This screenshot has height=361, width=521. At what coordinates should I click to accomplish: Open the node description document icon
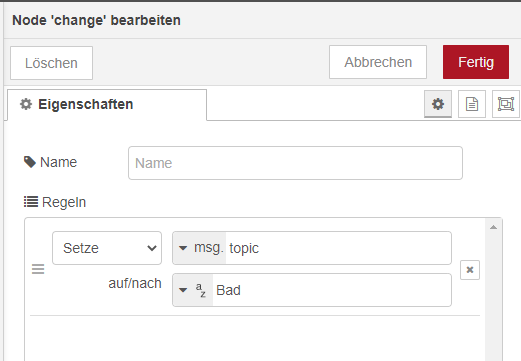coord(472,104)
